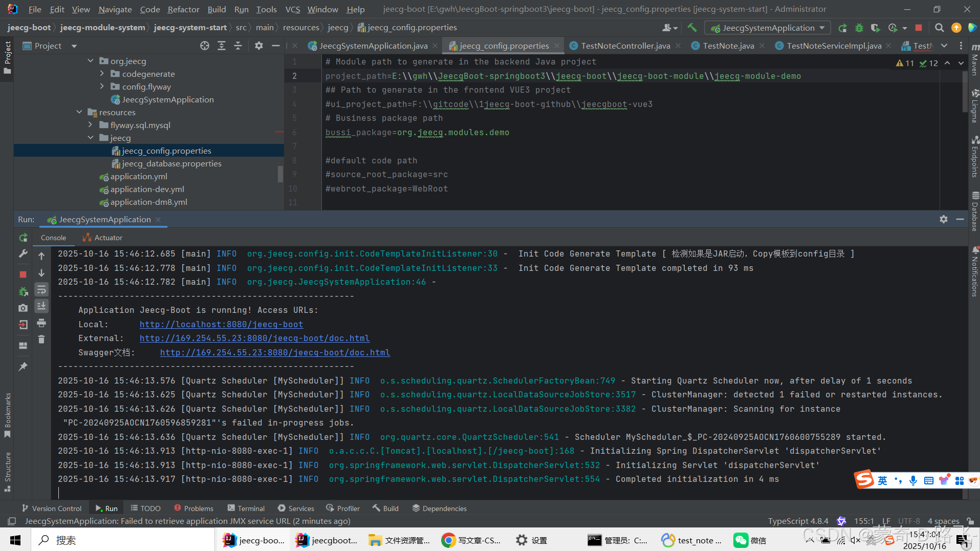Rerun JeecgSystemApplication from the top toolbar
Screen dimensions: 980x551
click(842, 28)
